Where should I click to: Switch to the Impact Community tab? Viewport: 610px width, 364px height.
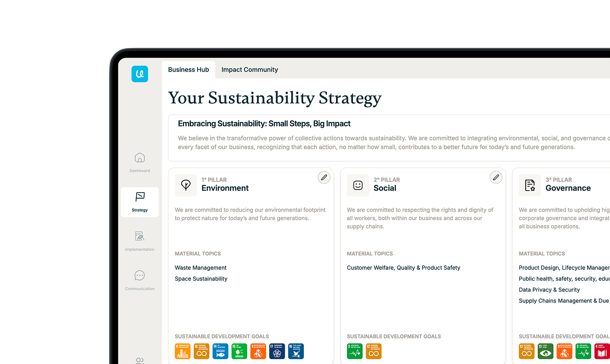250,69
